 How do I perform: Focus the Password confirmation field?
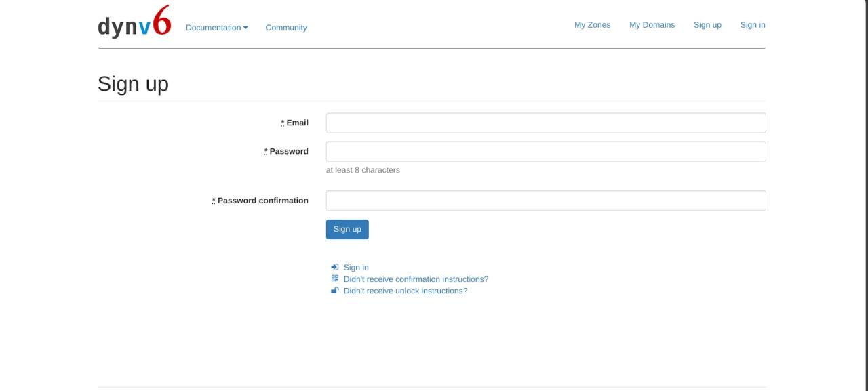[x=546, y=201]
